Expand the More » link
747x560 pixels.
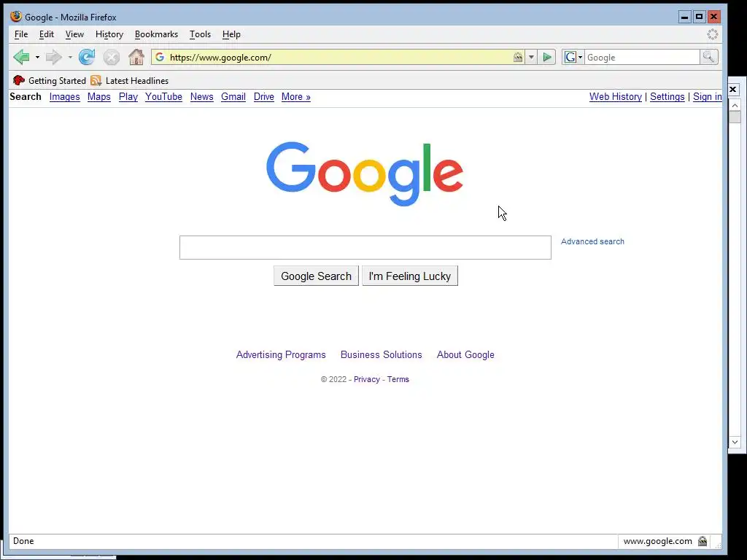(x=296, y=97)
